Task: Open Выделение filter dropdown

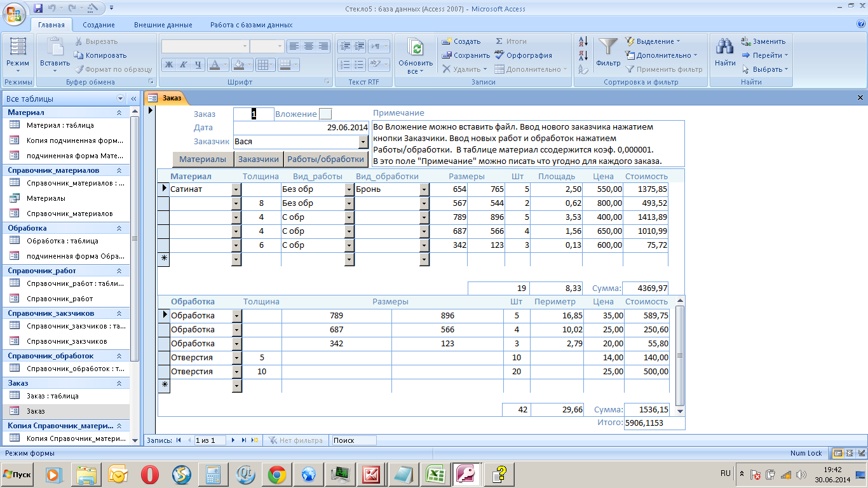Action: click(x=653, y=41)
